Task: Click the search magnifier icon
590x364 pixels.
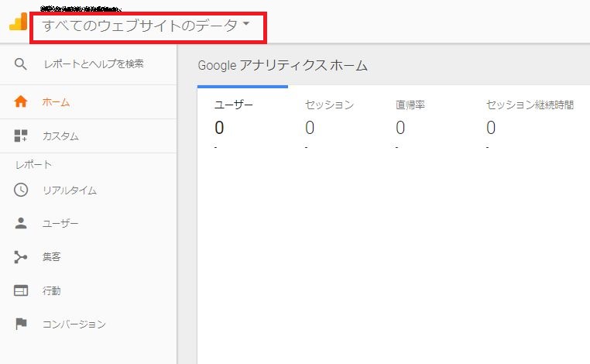Action: [x=21, y=64]
